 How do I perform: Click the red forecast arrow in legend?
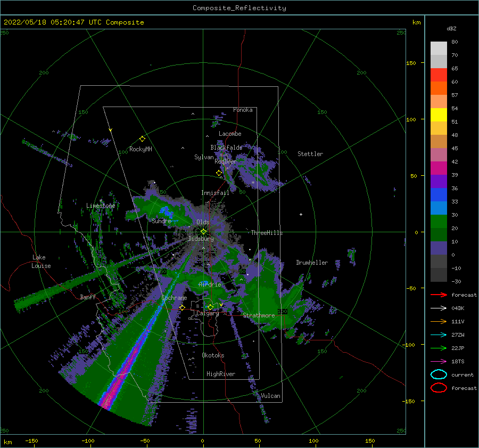(439, 295)
